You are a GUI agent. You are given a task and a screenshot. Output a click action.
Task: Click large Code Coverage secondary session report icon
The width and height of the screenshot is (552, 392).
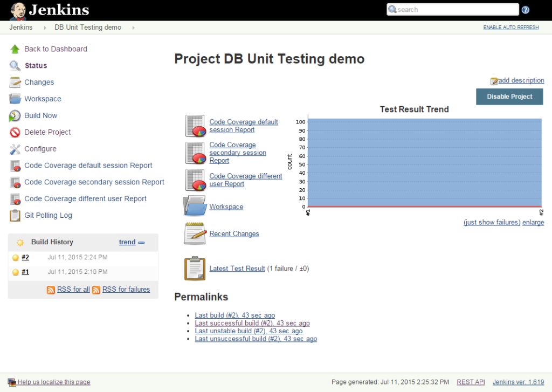(195, 153)
